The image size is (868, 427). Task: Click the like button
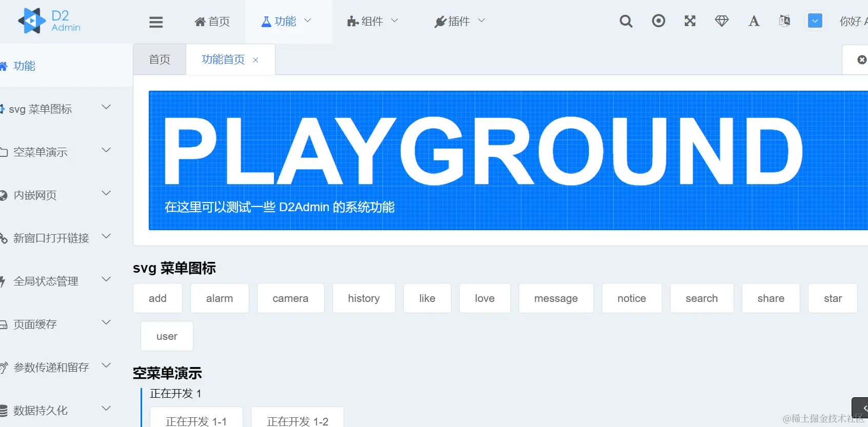tap(427, 298)
